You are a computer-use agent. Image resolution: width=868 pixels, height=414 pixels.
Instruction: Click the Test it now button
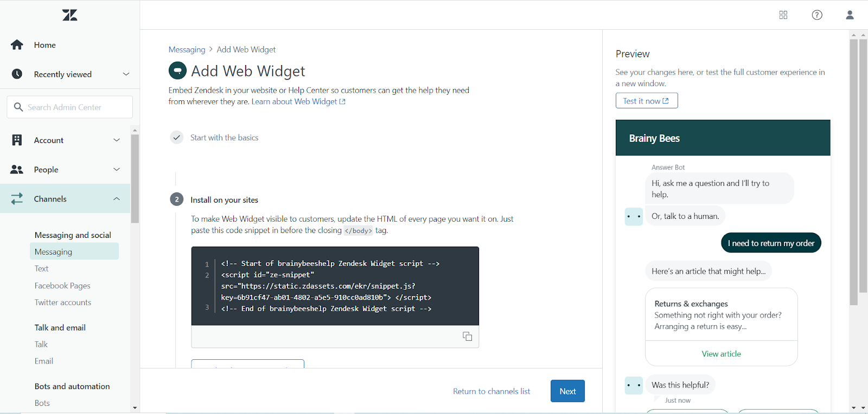point(646,101)
